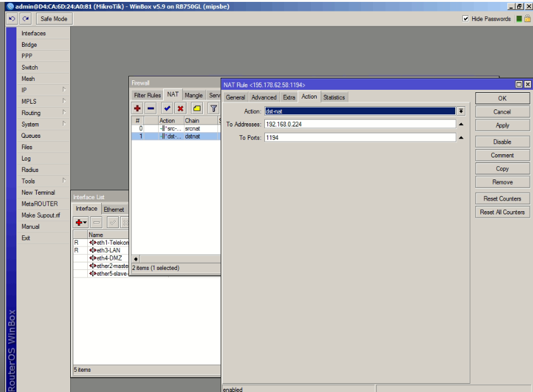Click the Redo arrow icon in toolbar
Viewport: 533px width, 392px height.
[26, 19]
